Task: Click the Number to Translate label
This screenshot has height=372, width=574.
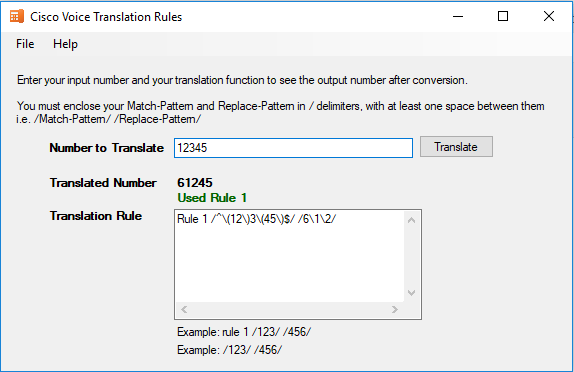Action: (107, 148)
